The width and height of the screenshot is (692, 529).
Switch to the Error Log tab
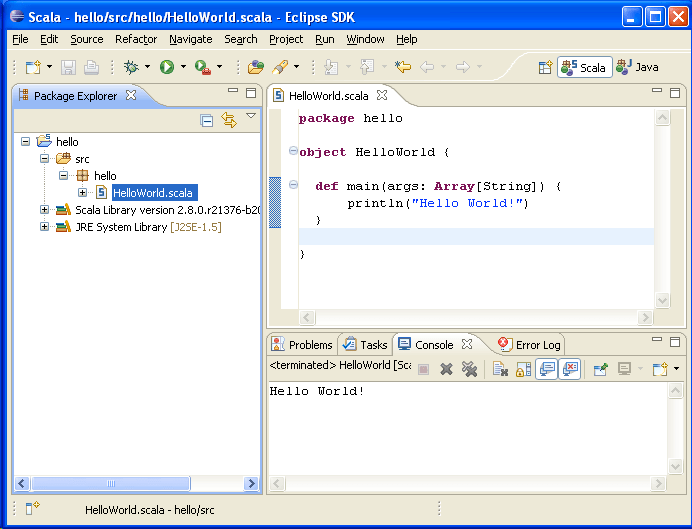[x=529, y=345]
